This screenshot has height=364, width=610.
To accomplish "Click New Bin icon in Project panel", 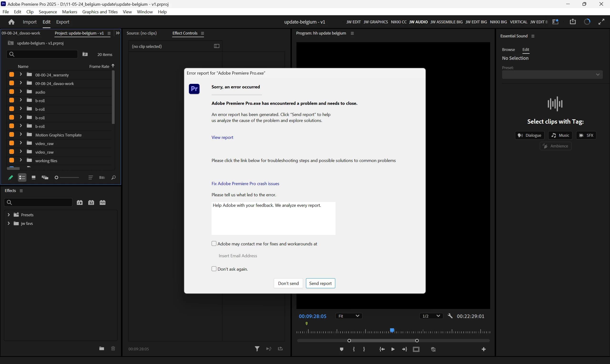I will (85, 55).
